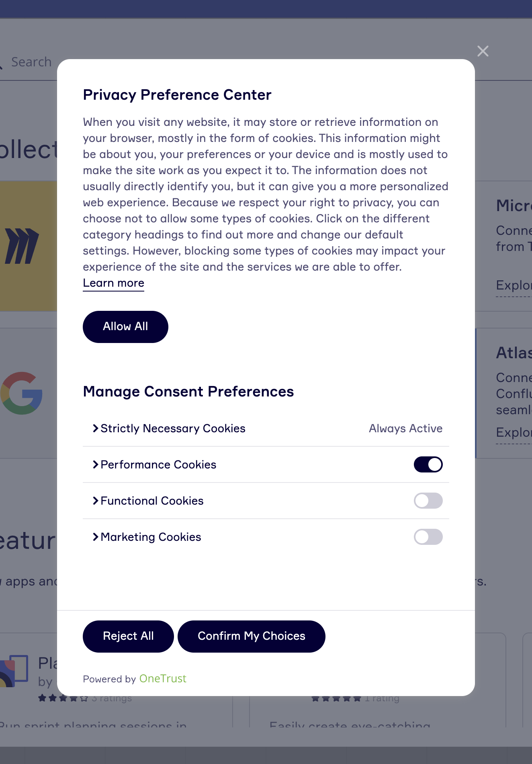The height and width of the screenshot is (764, 532).
Task: Enable the Functional Cookies toggle
Action: click(428, 501)
